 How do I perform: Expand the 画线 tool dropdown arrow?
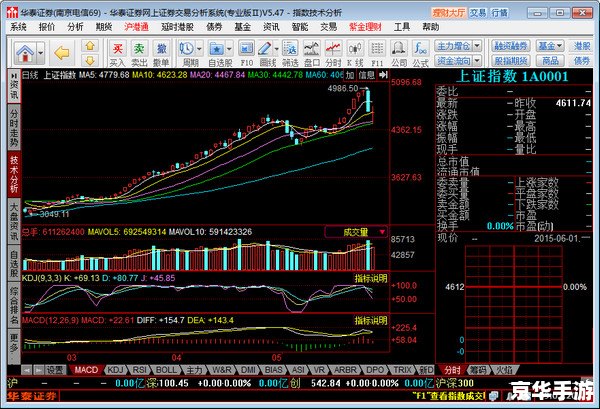click(x=276, y=49)
